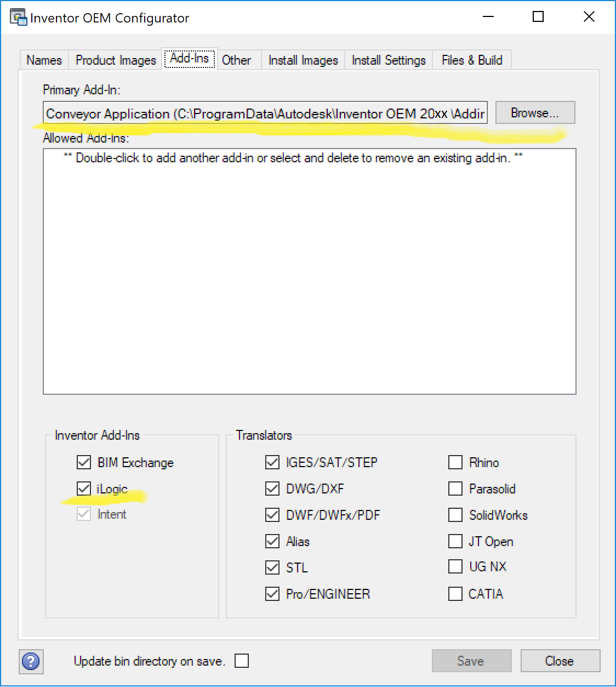Select the Add-Ins tab
The height and width of the screenshot is (687, 616).
(190, 58)
